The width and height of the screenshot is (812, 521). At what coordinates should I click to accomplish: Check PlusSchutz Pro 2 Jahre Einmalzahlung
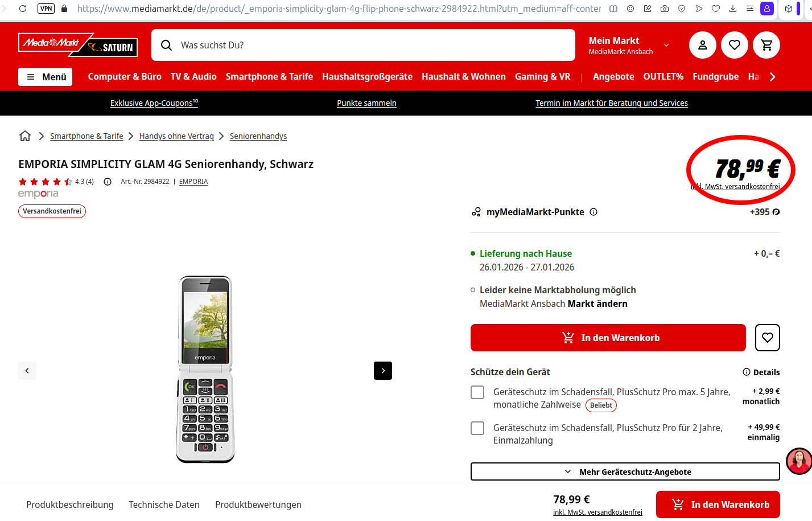click(477, 428)
